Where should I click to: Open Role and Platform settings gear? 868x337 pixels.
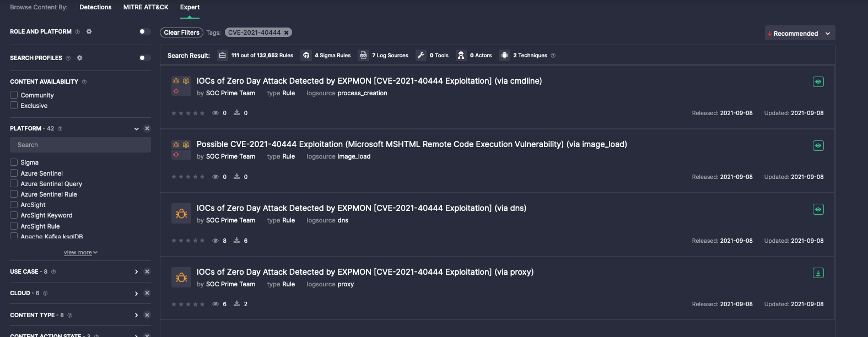click(89, 31)
